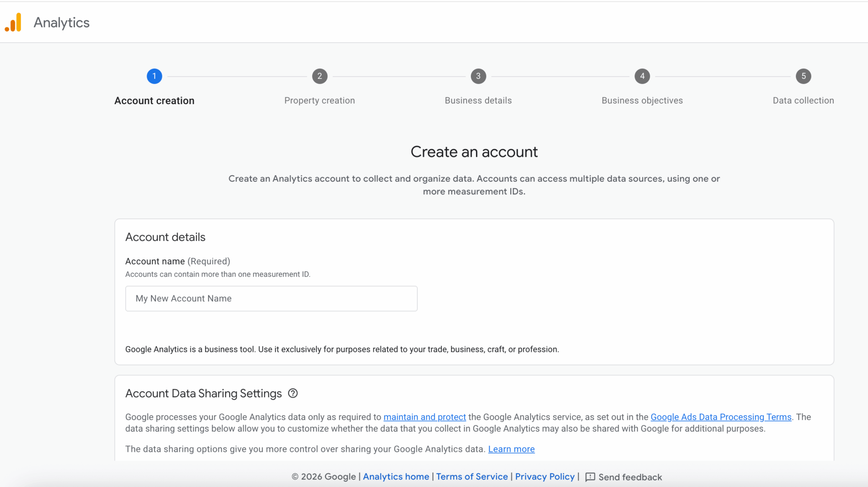This screenshot has height=487, width=868.
Task: Select the Account creation step label
Action: pyautogui.click(x=154, y=100)
